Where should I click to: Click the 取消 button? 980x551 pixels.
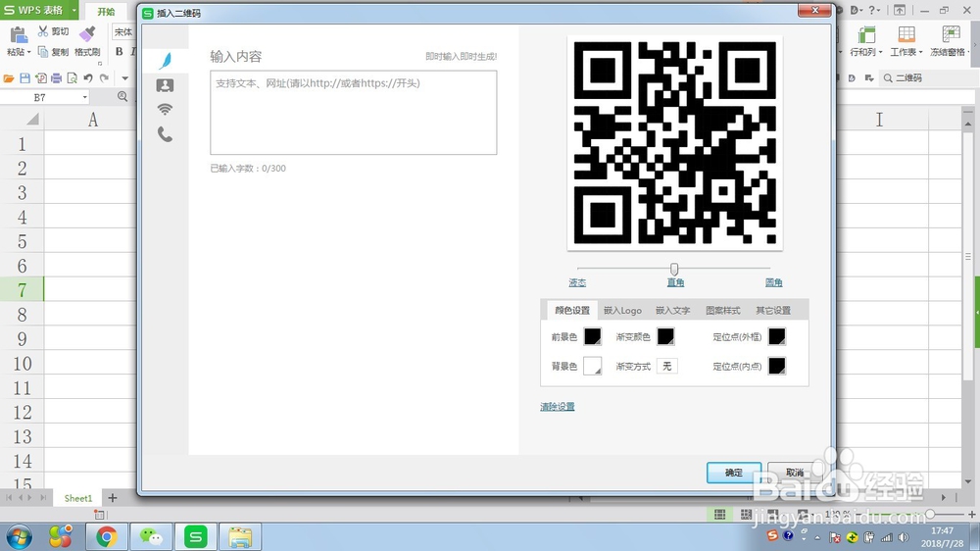point(795,473)
